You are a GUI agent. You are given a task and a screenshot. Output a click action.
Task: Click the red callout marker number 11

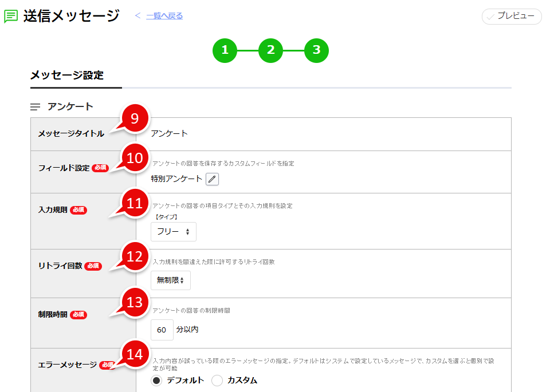tap(134, 204)
